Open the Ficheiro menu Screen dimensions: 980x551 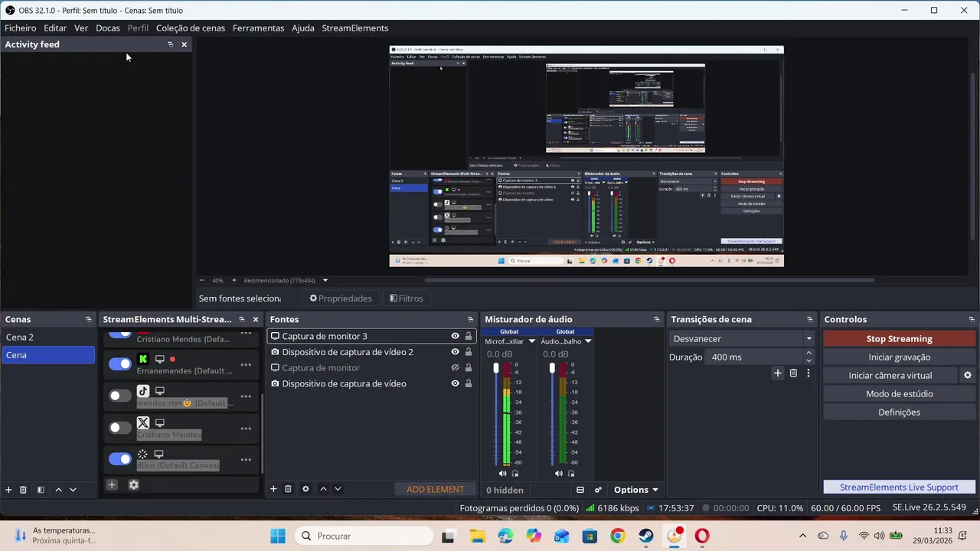pyautogui.click(x=20, y=28)
